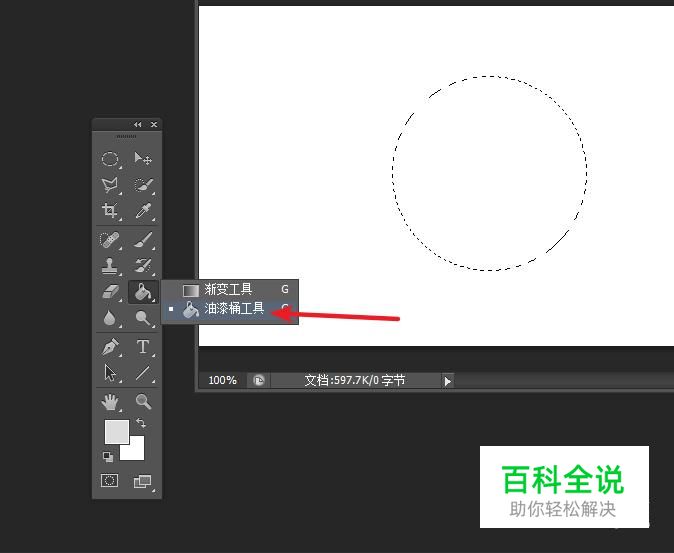Open the foreground color picker
Viewport: 674px width, 553px height.
click(x=117, y=432)
